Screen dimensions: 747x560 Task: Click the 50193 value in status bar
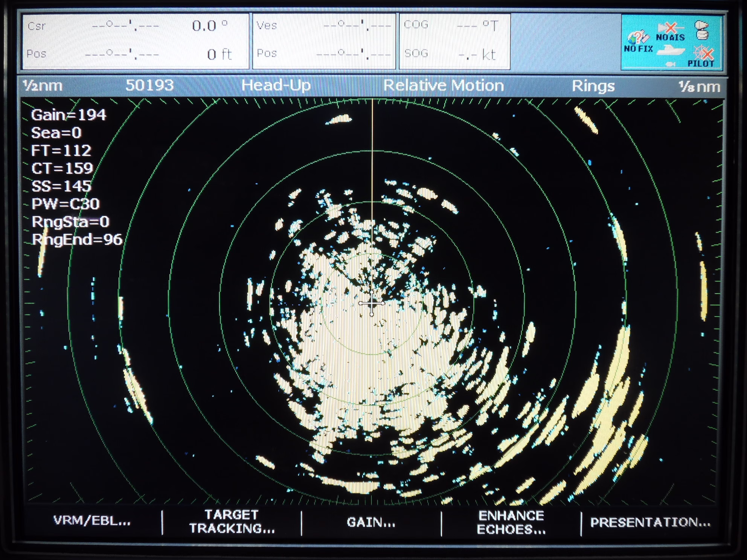click(149, 85)
